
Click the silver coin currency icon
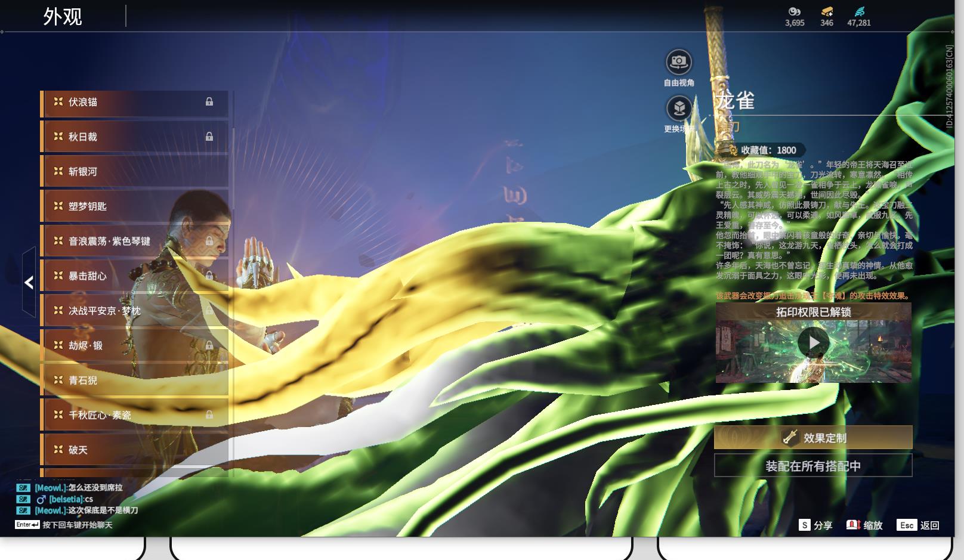795,11
